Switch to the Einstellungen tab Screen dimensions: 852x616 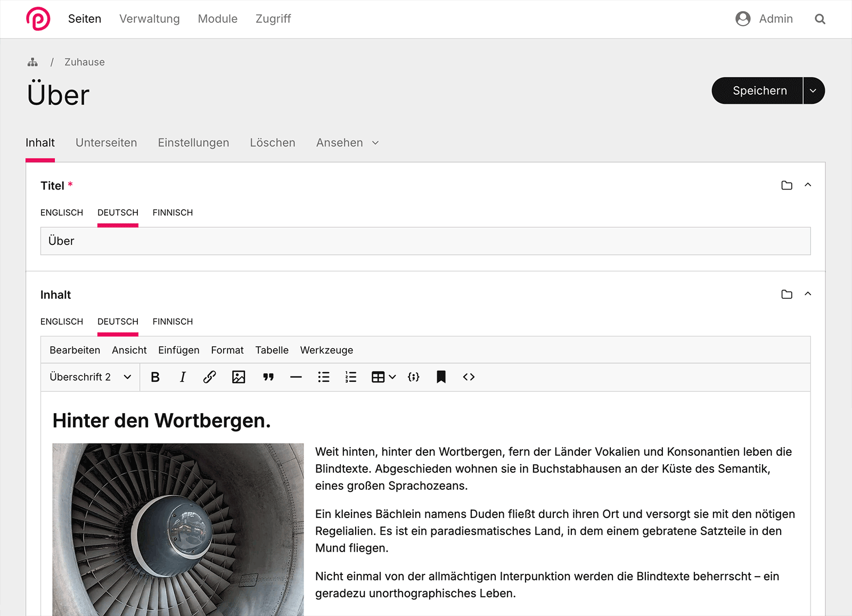point(193,143)
